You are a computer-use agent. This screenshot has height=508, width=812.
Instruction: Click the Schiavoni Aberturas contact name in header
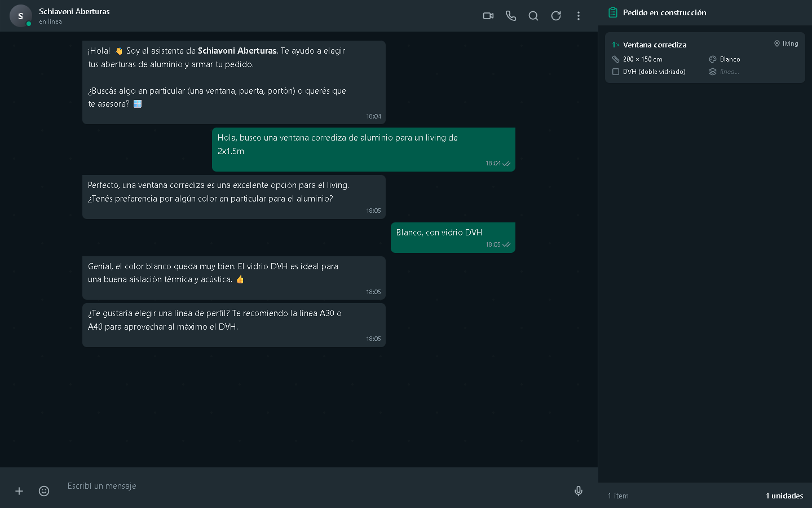74,11
